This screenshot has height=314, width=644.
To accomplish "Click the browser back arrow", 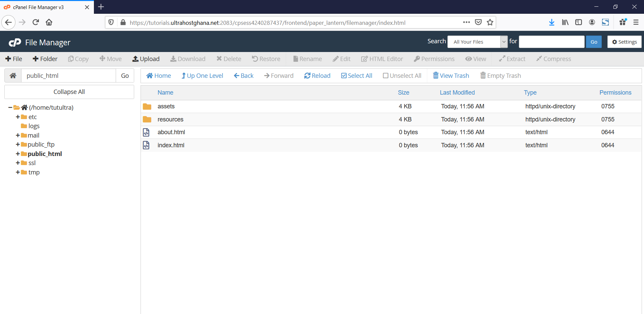I will point(8,22).
